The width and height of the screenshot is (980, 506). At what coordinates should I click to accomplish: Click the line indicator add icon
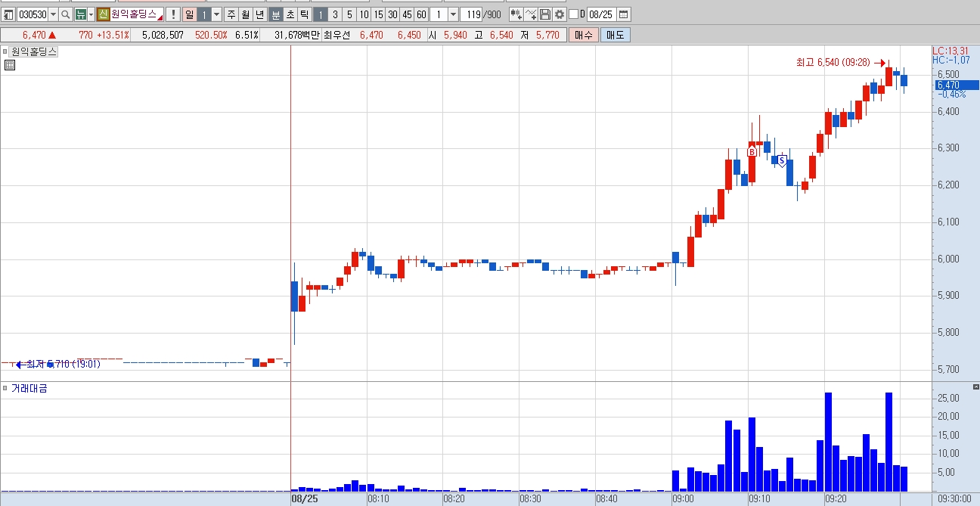point(531,14)
